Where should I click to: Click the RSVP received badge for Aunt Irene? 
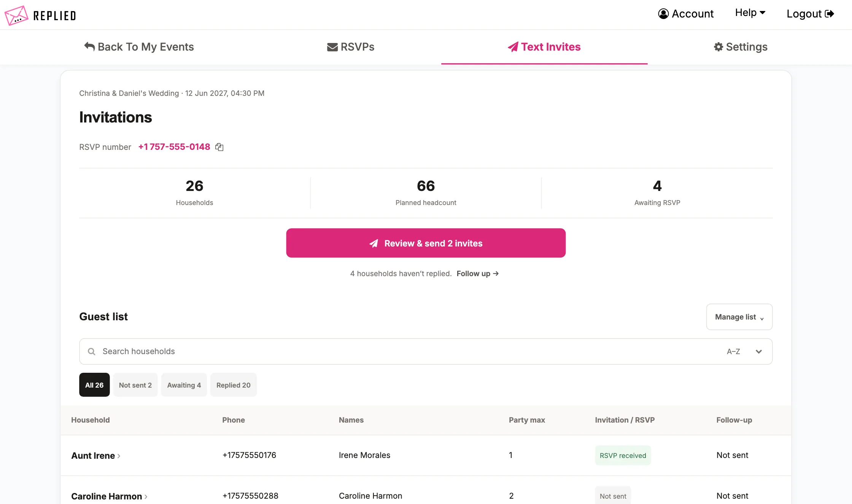pos(623,455)
